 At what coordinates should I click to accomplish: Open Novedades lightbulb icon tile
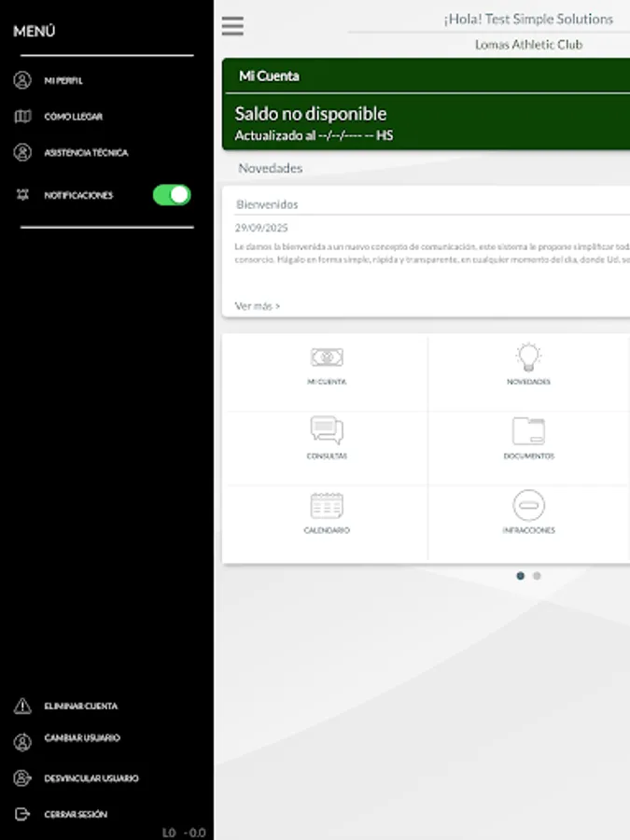click(x=529, y=357)
